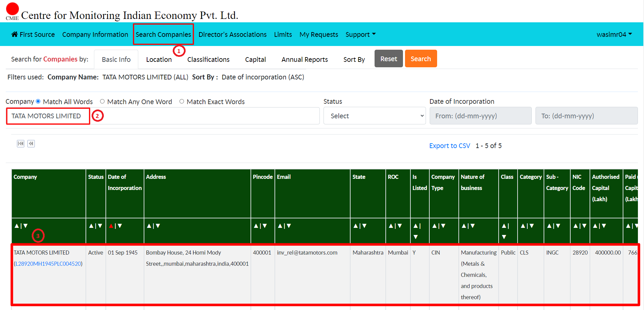The image size is (644, 310).
Task: Select Match Any One Word option
Action: click(102, 101)
